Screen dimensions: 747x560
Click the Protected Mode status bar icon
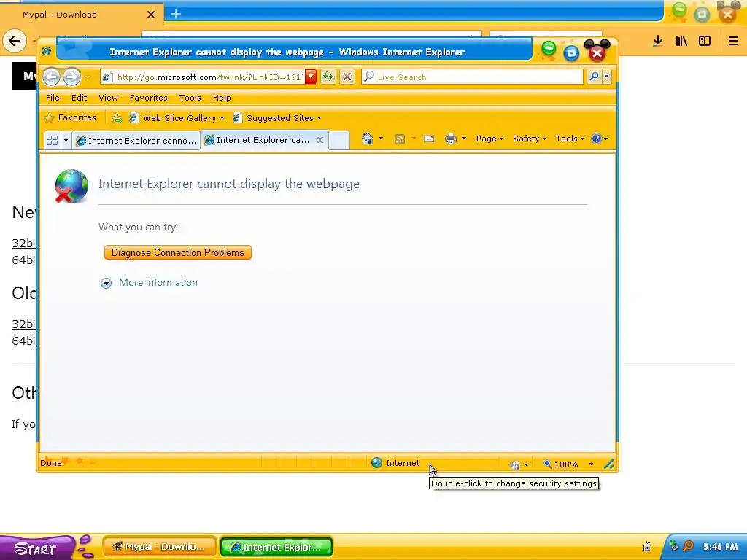point(515,464)
